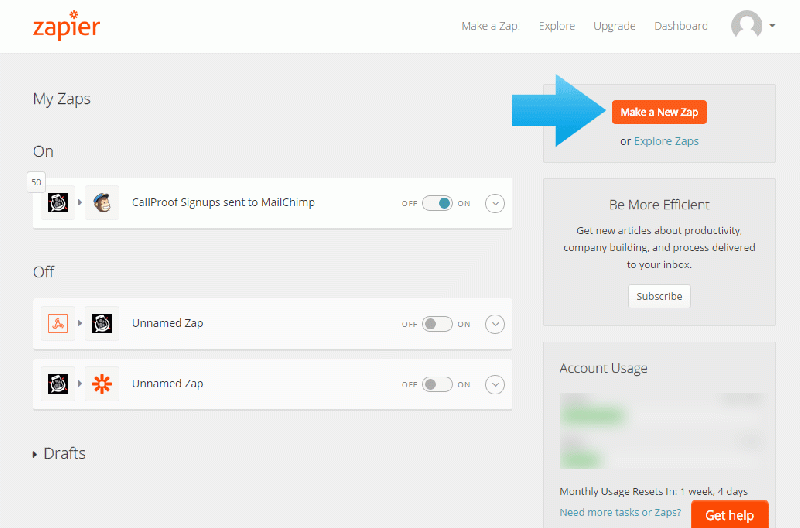Click the Get help button
This screenshot has height=528, width=800.
(729, 515)
